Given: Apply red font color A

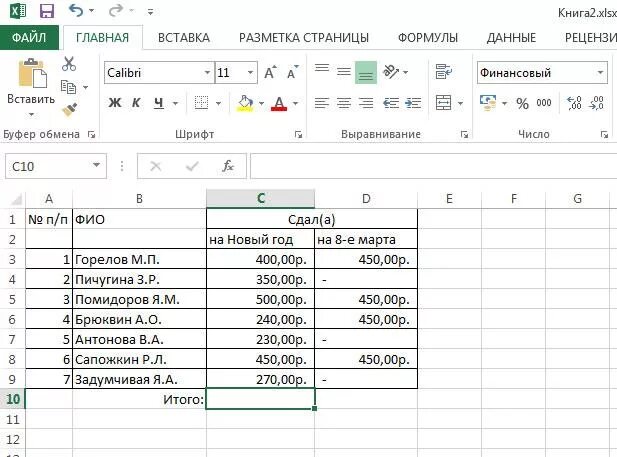Looking at the screenshot, I should [279, 103].
